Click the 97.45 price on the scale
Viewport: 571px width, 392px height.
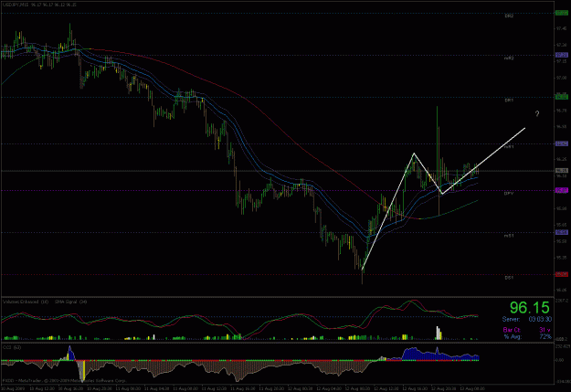[x=561, y=28]
